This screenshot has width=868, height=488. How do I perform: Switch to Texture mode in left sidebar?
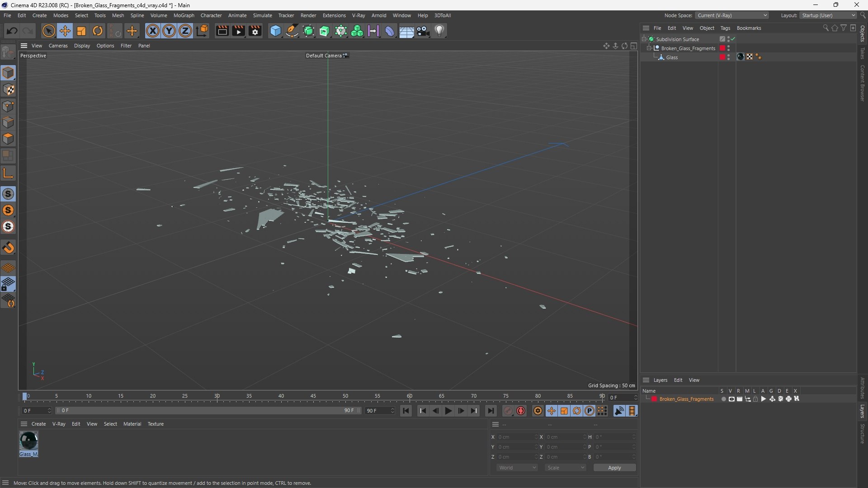tap(8, 89)
